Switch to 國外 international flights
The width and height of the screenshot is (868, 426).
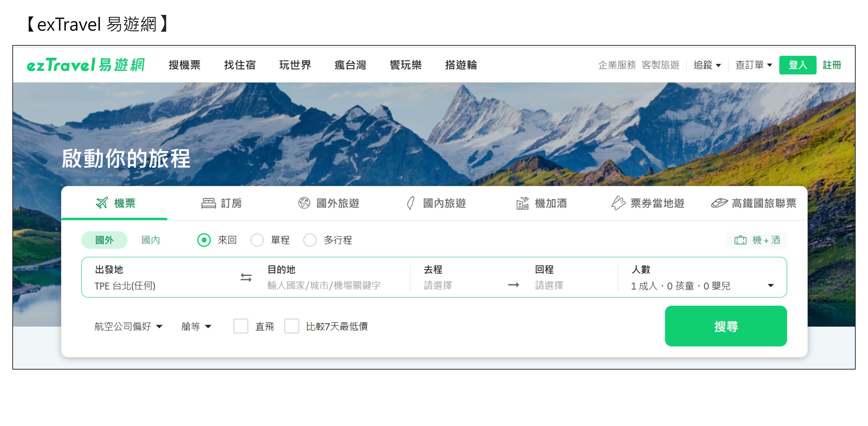click(x=104, y=240)
